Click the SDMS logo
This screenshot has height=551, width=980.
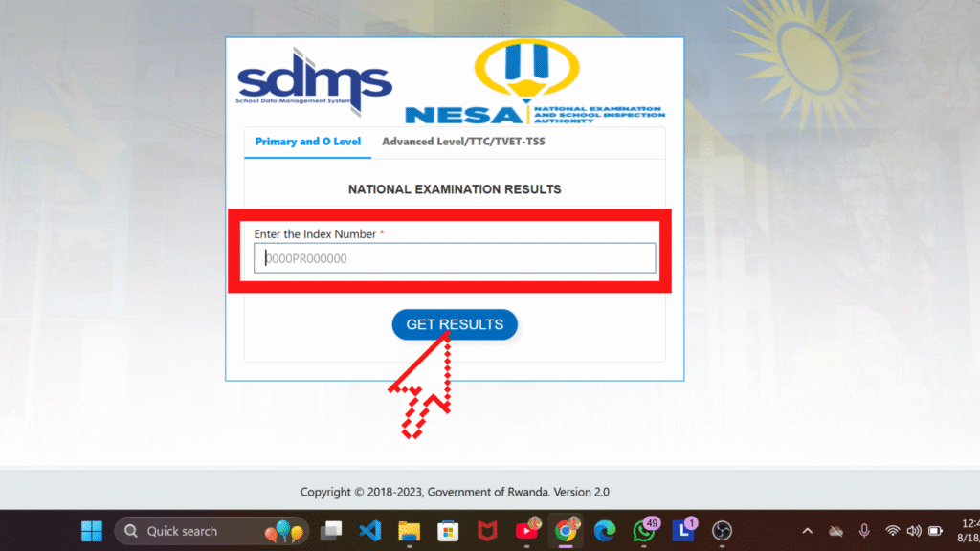click(314, 81)
